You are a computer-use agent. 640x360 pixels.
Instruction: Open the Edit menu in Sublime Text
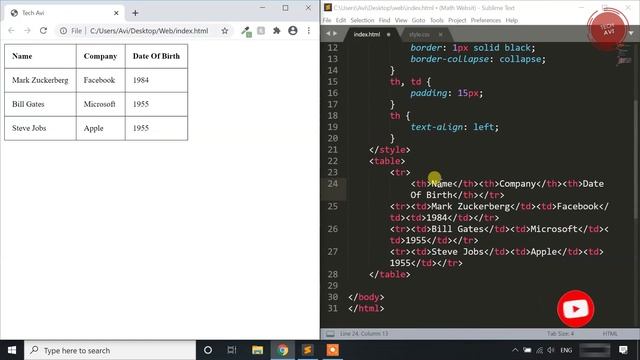coord(341,20)
